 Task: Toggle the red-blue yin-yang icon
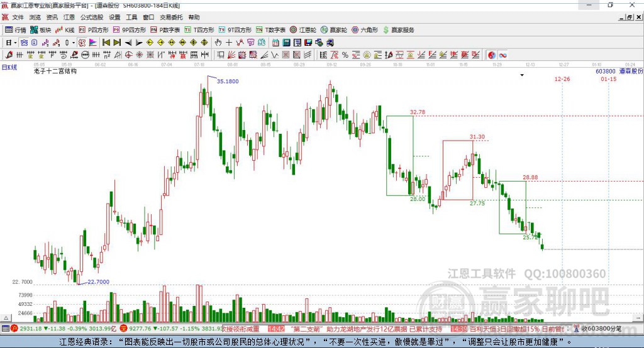point(492,55)
